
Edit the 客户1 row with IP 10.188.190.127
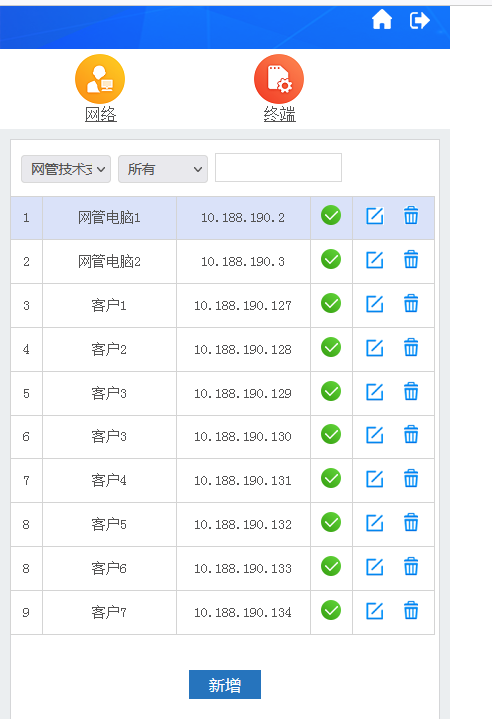pos(375,304)
